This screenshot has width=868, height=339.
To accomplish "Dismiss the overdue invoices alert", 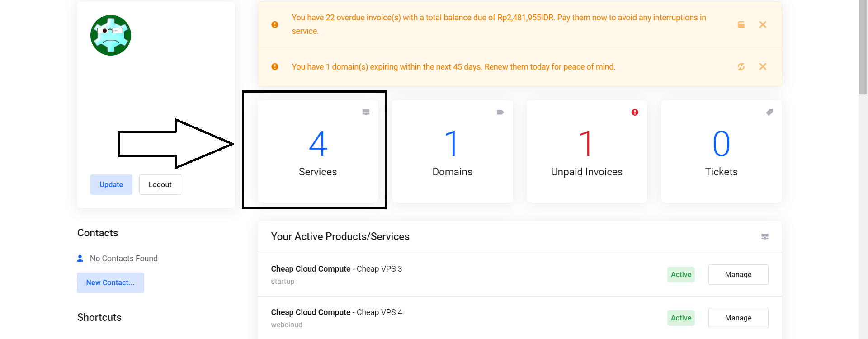I will click(x=763, y=24).
